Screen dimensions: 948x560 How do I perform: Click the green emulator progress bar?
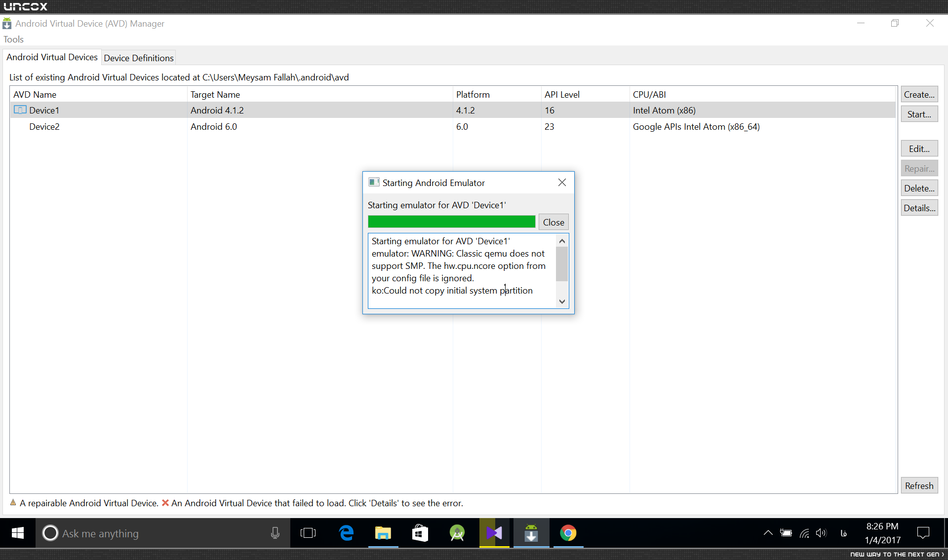point(451,222)
